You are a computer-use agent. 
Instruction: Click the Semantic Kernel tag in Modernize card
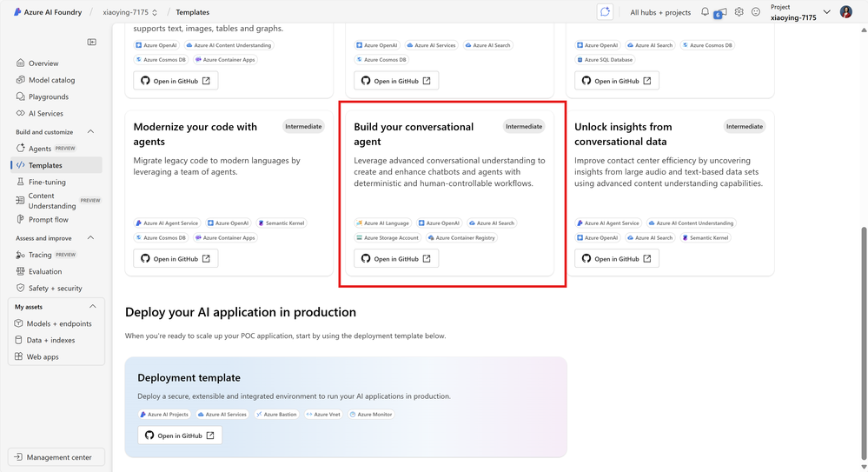pyautogui.click(x=281, y=223)
